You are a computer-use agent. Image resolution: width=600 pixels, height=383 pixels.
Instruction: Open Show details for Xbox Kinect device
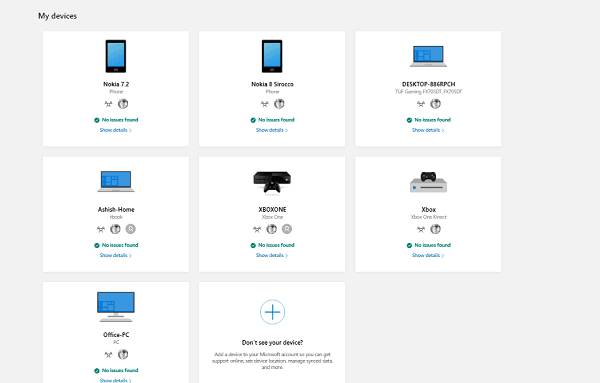428,255
